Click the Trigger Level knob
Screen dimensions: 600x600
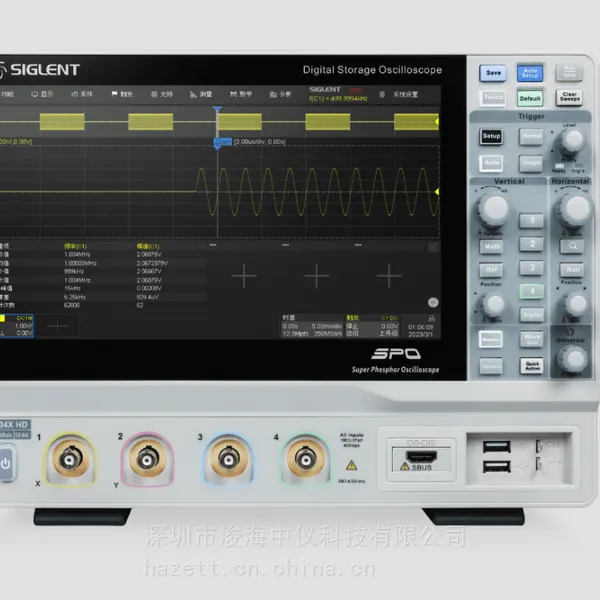pos(572,140)
